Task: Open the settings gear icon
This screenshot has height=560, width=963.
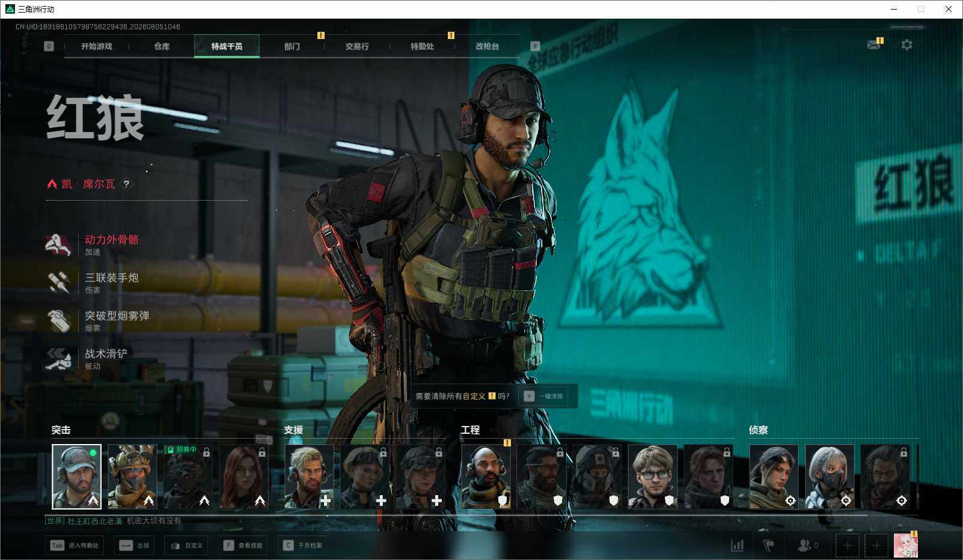Action: (x=906, y=45)
